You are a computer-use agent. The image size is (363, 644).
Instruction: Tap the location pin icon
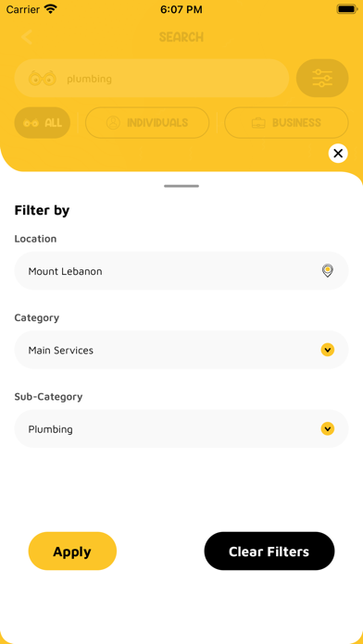click(327, 271)
